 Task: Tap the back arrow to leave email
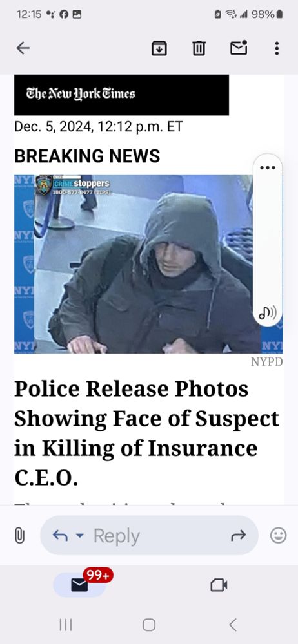(23, 48)
